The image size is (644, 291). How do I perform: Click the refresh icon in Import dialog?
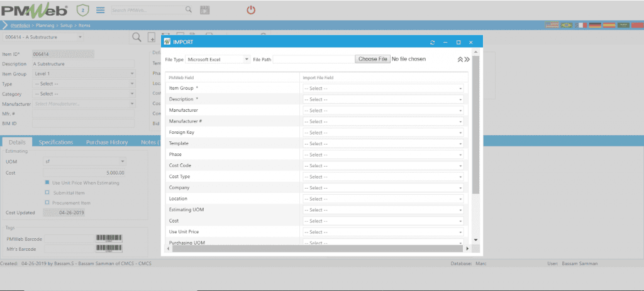[432, 42]
